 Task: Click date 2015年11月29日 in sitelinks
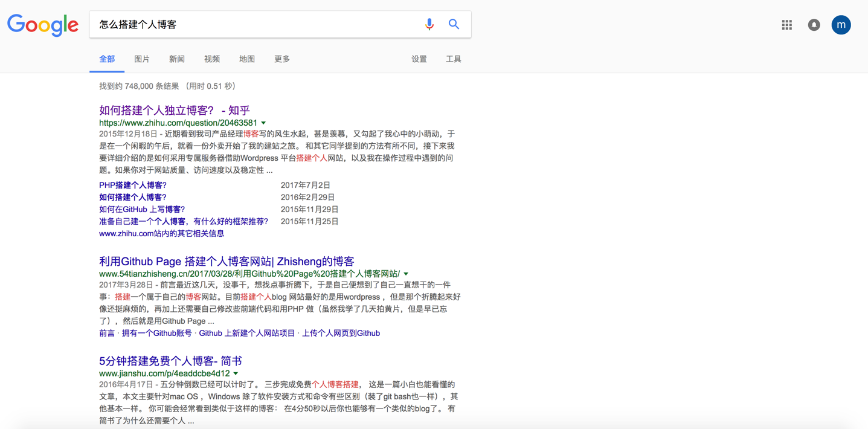coord(310,210)
